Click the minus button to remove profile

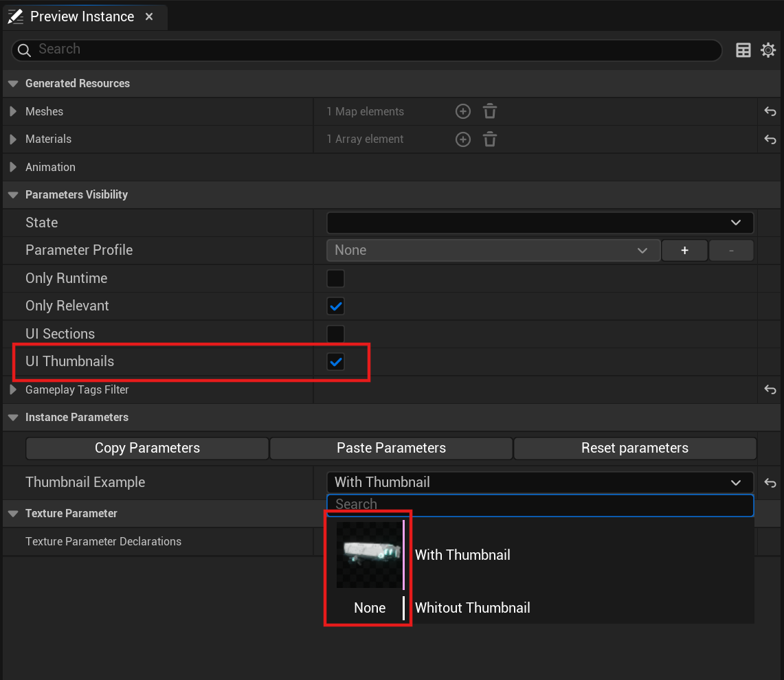(x=731, y=250)
